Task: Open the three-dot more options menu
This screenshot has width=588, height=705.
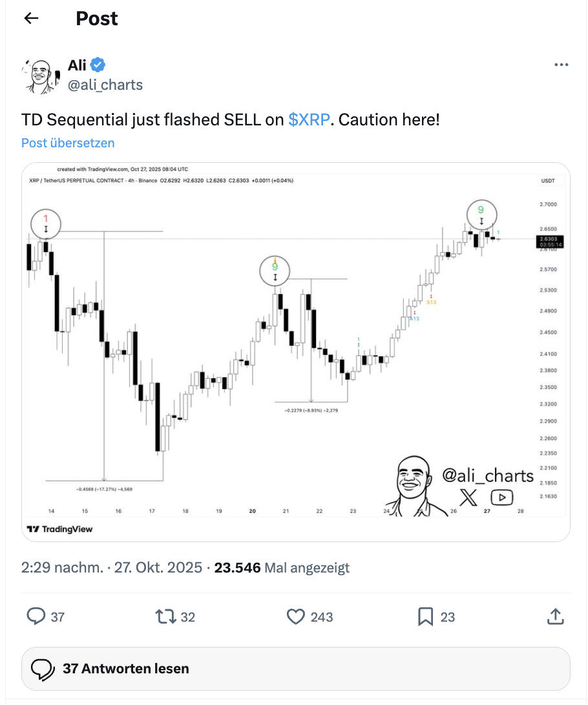Action: click(x=562, y=65)
